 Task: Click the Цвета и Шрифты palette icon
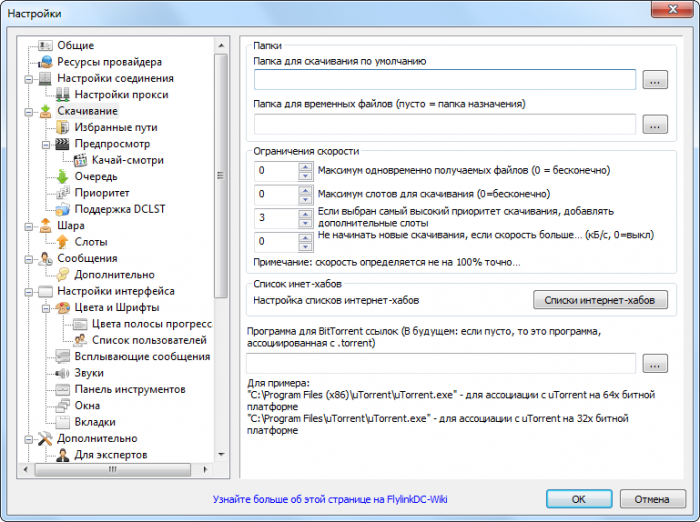[62, 308]
